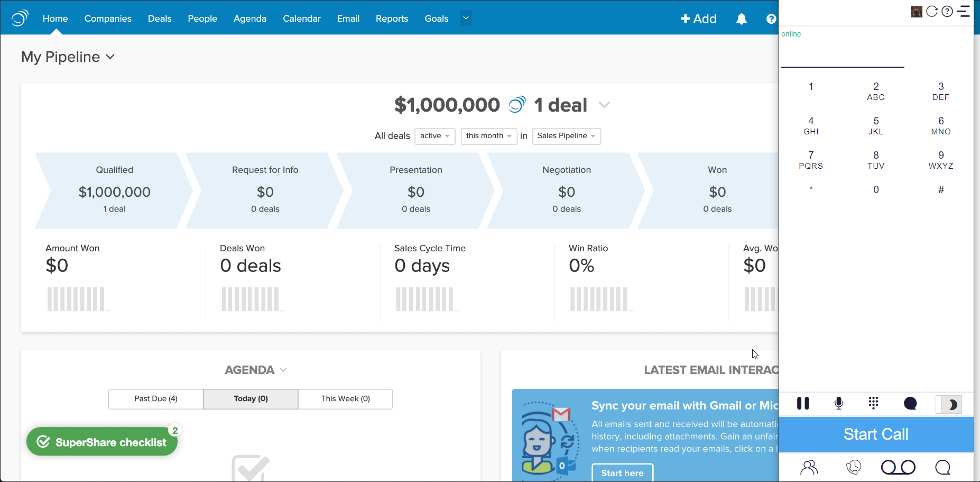Open the voicemail icon in phone panel

pyautogui.click(x=898, y=467)
